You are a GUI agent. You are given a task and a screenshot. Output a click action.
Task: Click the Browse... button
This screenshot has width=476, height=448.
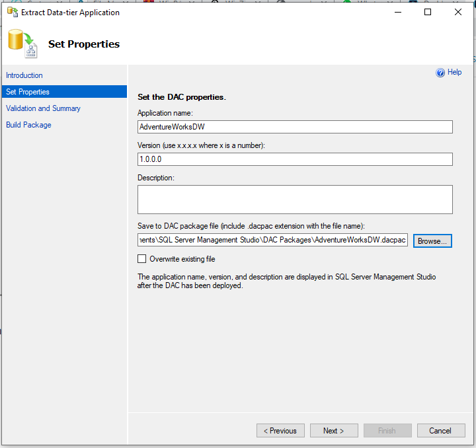pos(432,241)
